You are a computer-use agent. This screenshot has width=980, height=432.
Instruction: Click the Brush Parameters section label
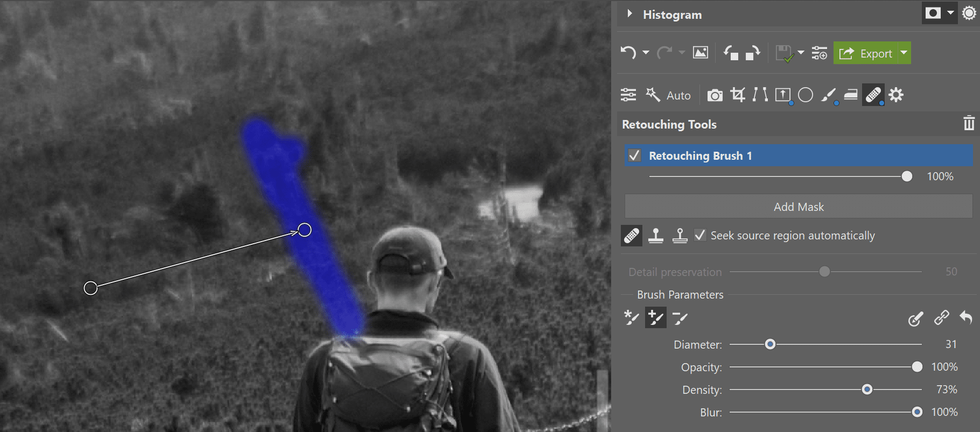click(x=680, y=295)
